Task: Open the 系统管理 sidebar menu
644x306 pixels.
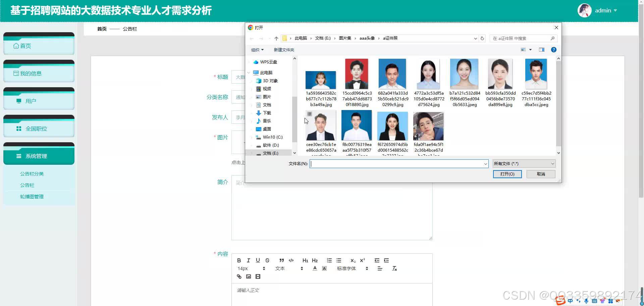Action: (x=37, y=156)
